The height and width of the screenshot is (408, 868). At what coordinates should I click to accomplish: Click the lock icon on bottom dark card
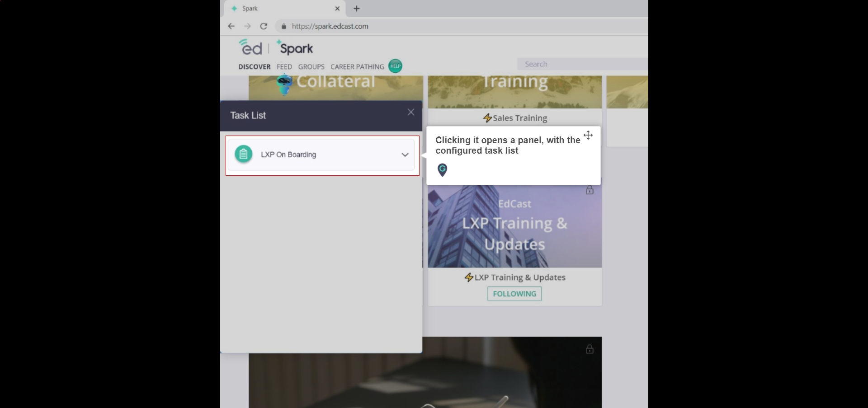pyautogui.click(x=590, y=349)
